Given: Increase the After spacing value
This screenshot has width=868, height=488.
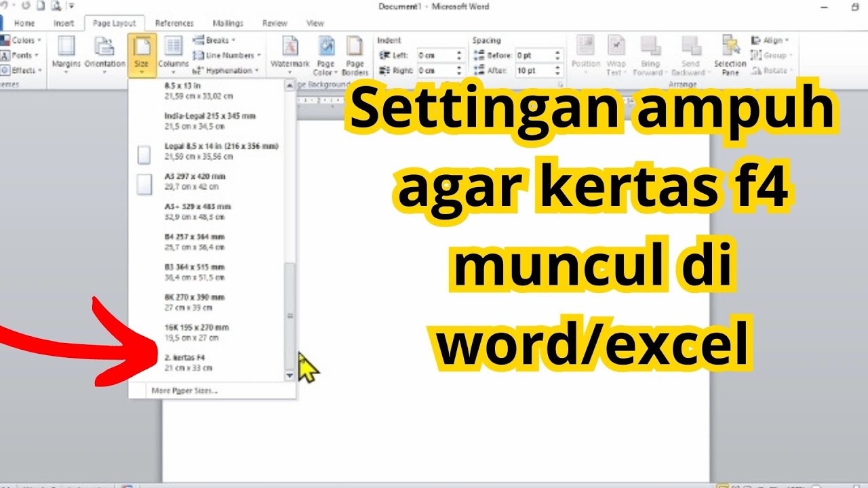Looking at the screenshot, I should tap(557, 66).
